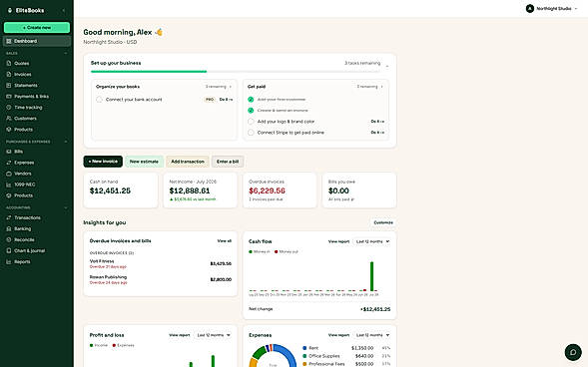Go to the Invoices menu item
Screen dimensions: 588x367
pos(36,74)
